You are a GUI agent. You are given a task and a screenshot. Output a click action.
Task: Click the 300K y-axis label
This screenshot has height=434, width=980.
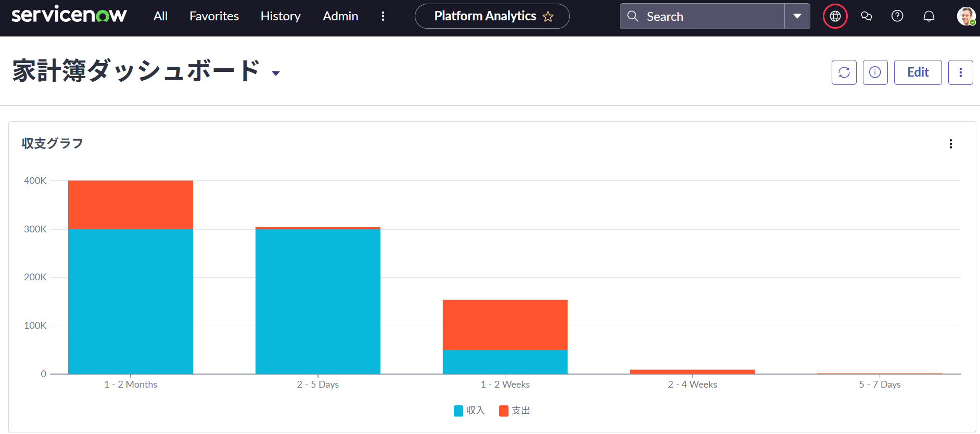35,229
